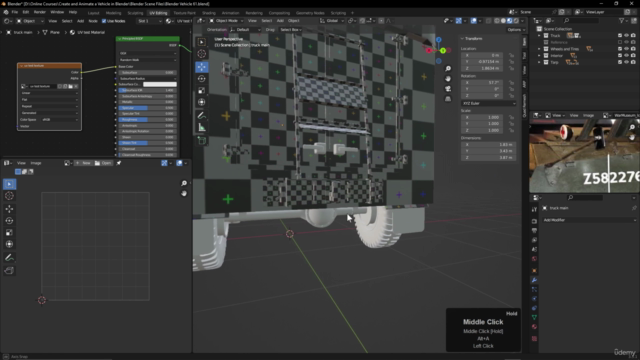This screenshot has width=640, height=360.
Task: Select the Annotate tool in the UV editor
Action: [x=9, y=258]
